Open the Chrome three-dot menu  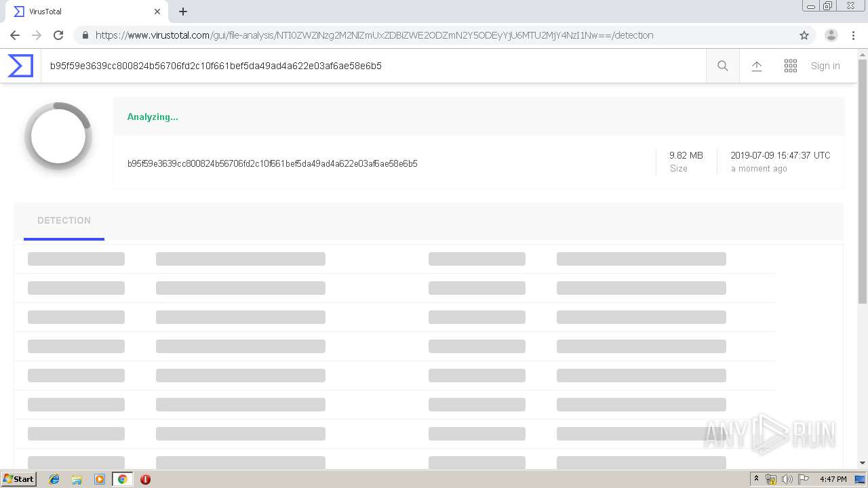pos(853,35)
